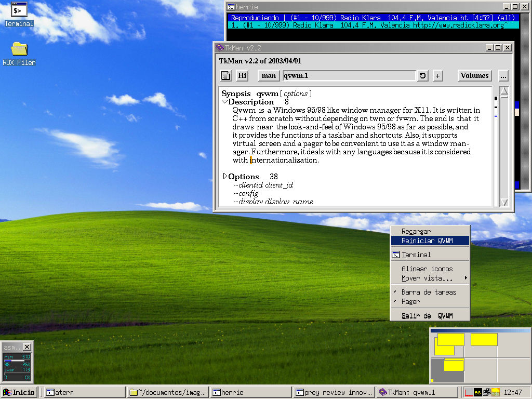
Task: Switch to the aterm taskbar button
Action: coord(85,393)
